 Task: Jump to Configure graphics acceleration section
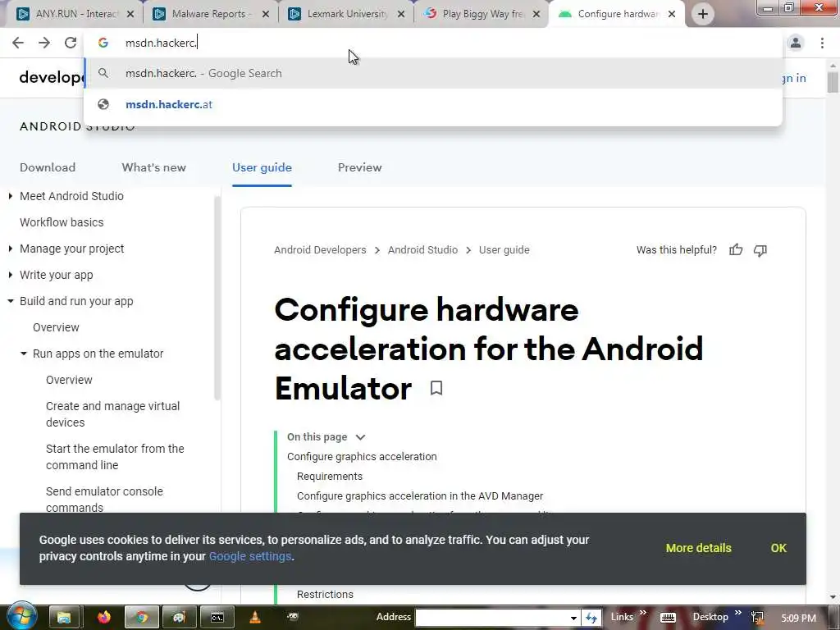(x=362, y=456)
